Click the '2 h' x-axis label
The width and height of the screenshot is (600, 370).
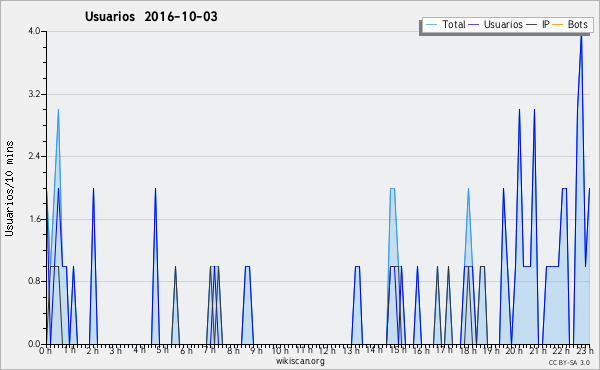(92, 350)
